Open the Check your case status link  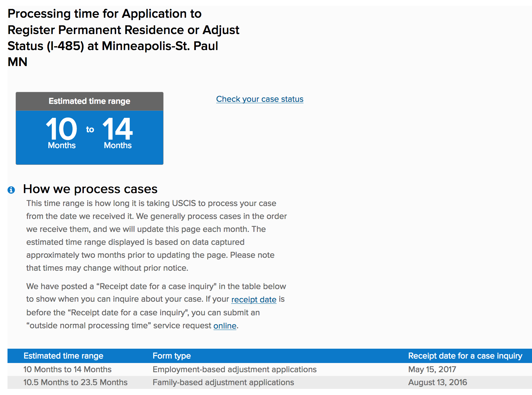click(x=260, y=99)
